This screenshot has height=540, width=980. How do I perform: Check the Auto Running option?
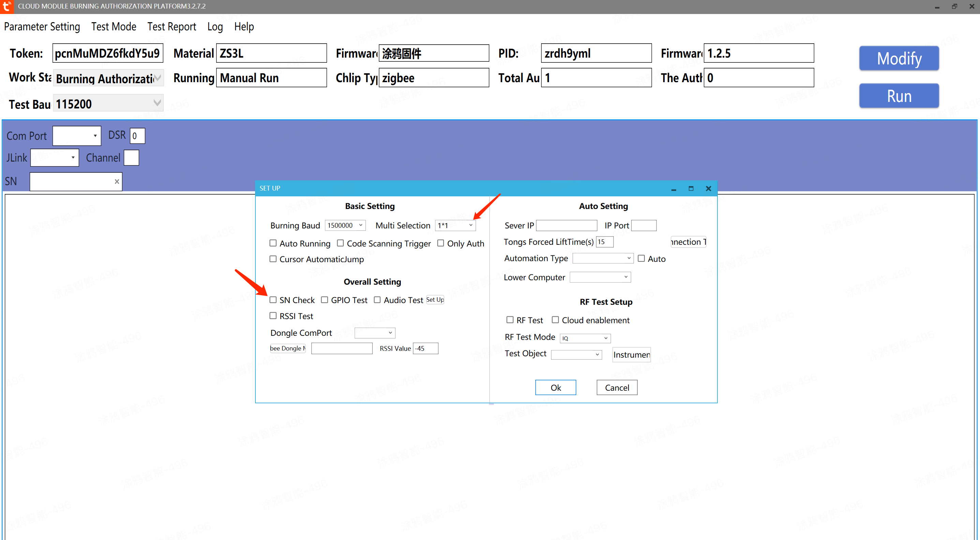click(273, 243)
